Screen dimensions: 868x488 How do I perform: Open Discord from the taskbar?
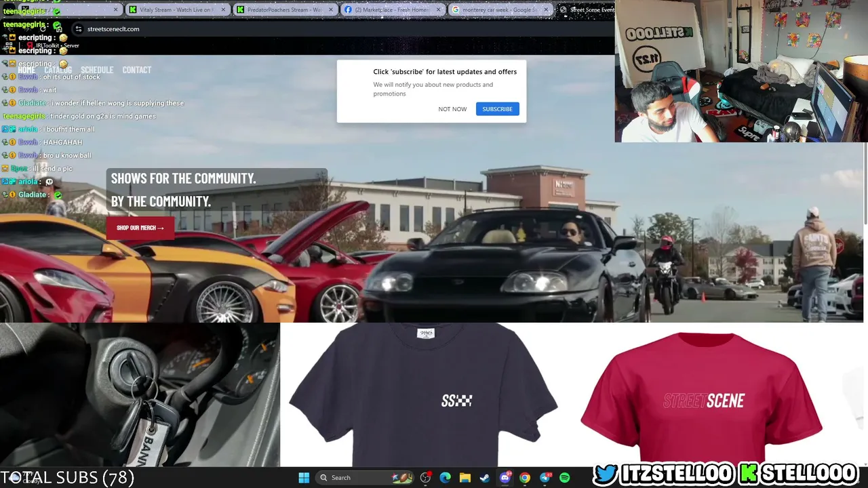coord(505,478)
